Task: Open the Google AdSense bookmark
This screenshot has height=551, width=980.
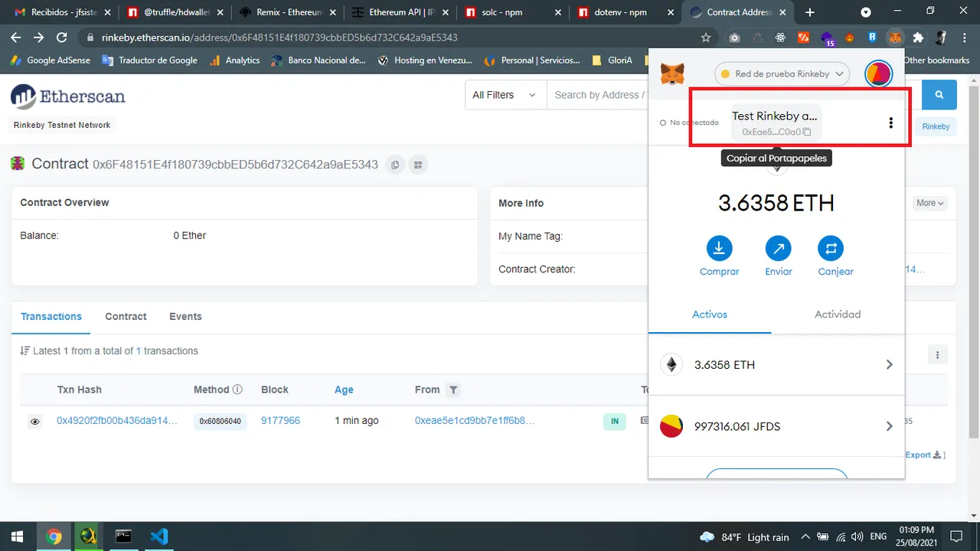Action: [51, 60]
